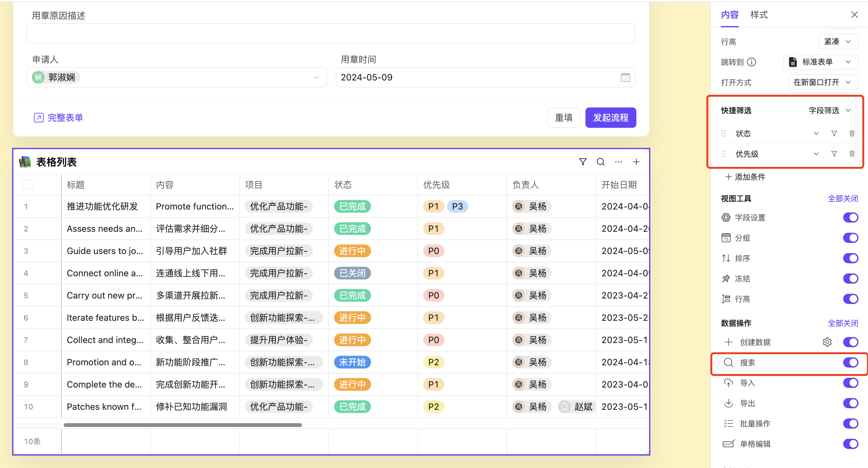Disable the 搜索 switch
This screenshot has width=868, height=468.
850,363
